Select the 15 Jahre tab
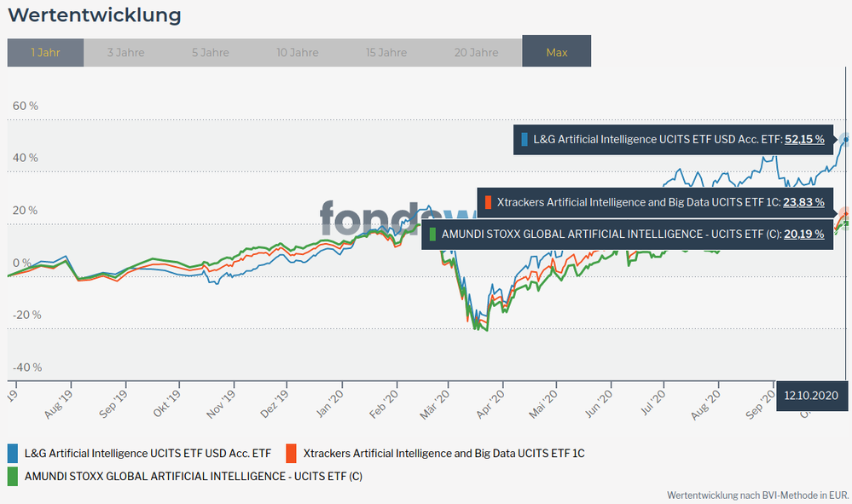This screenshot has width=852, height=504. 386,52
